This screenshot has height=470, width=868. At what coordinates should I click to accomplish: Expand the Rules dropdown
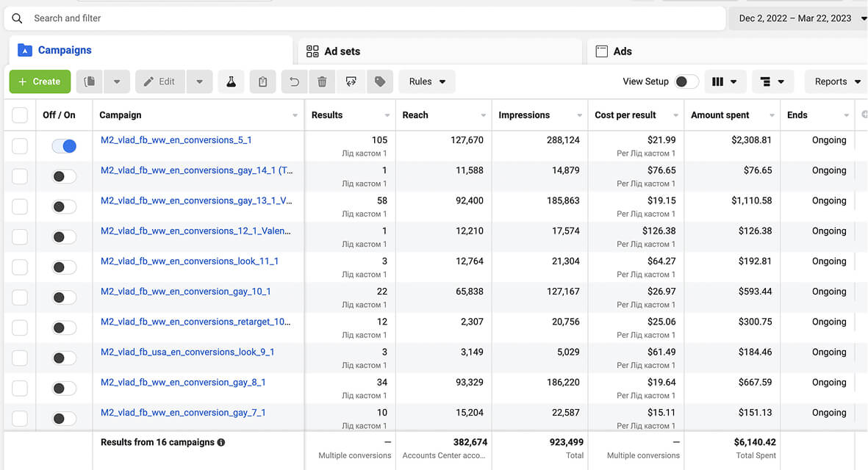[x=427, y=82]
